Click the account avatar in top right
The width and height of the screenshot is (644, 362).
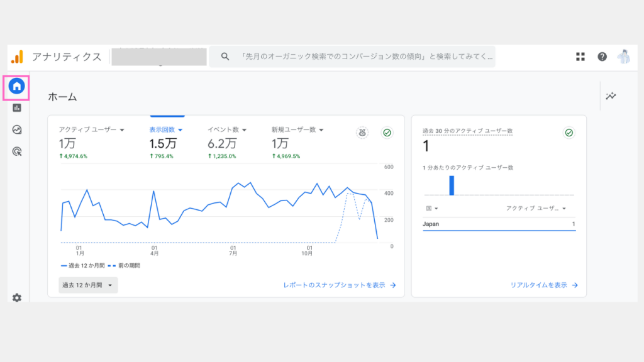(623, 57)
